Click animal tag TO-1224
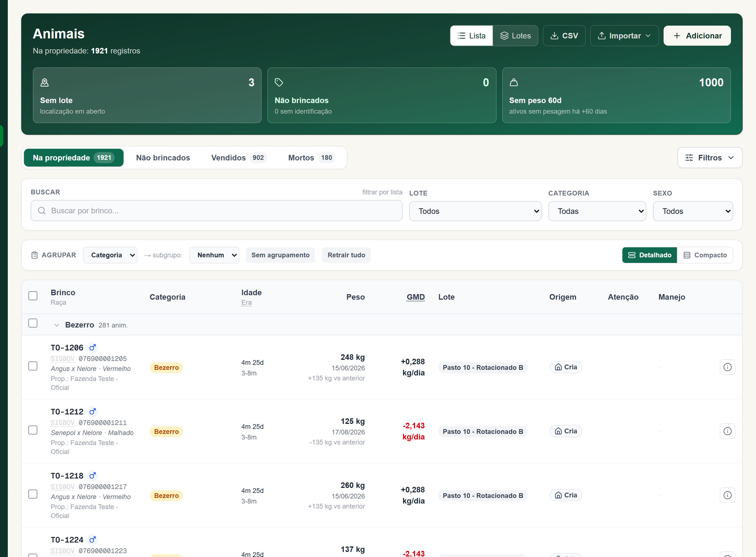The width and height of the screenshot is (756, 557). click(x=67, y=540)
